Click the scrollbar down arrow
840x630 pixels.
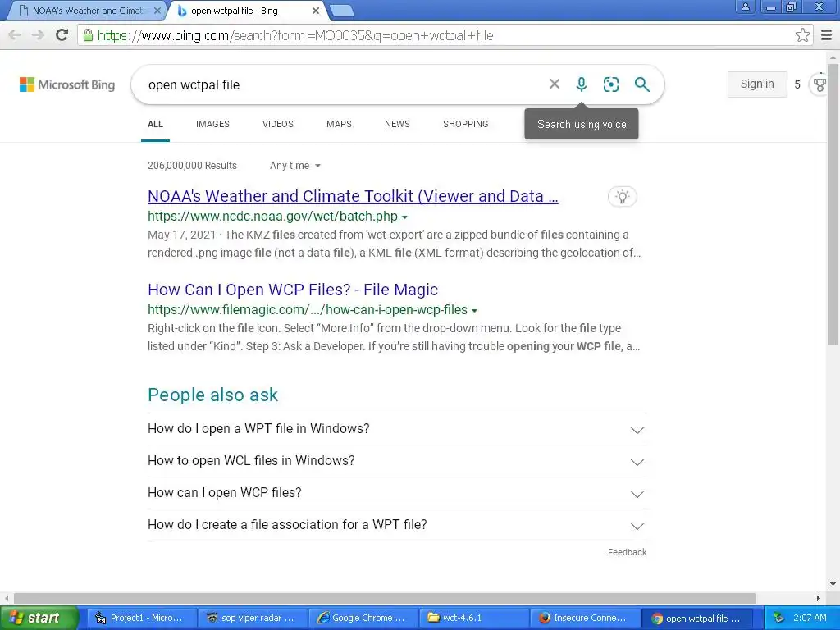(833, 584)
